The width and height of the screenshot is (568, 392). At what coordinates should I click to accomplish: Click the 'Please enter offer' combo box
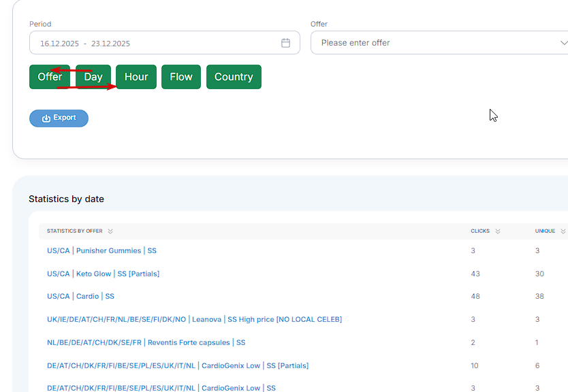pos(439,43)
